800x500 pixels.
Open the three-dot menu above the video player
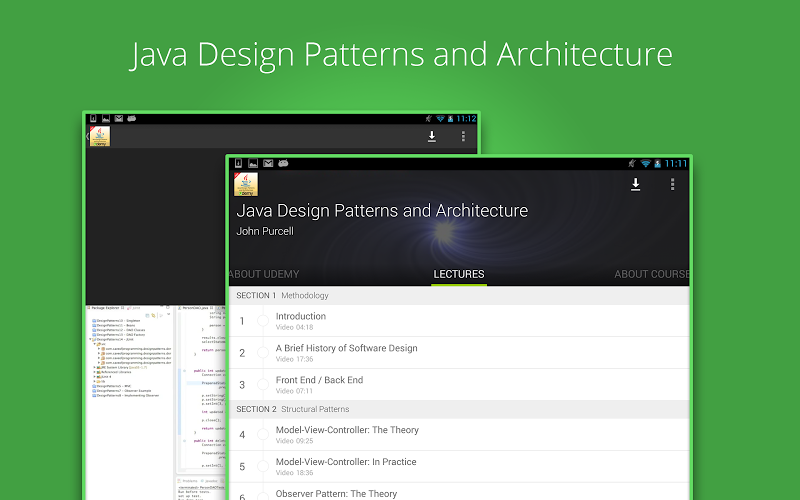[x=463, y=136]
